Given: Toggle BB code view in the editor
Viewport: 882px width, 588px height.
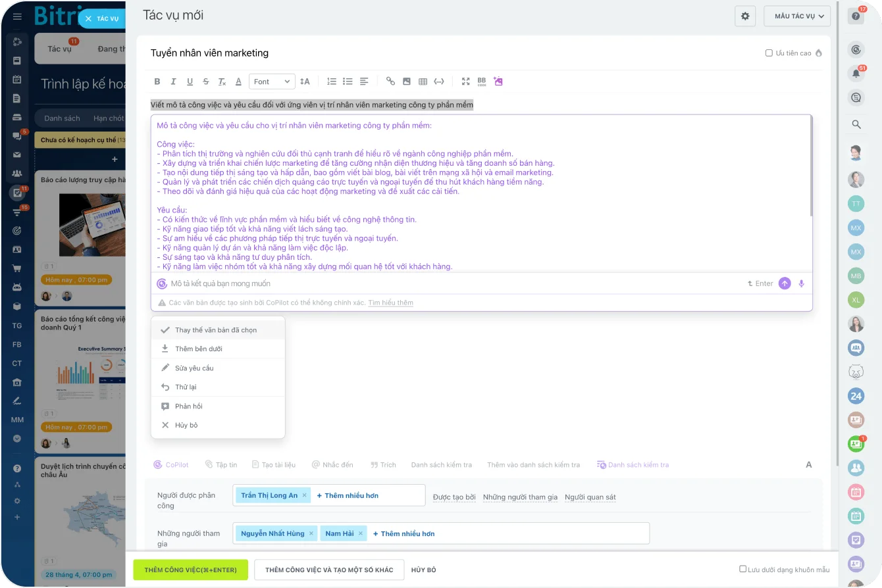Looking at the screenshot, I should pyautogui.click(x=481, y=81).
